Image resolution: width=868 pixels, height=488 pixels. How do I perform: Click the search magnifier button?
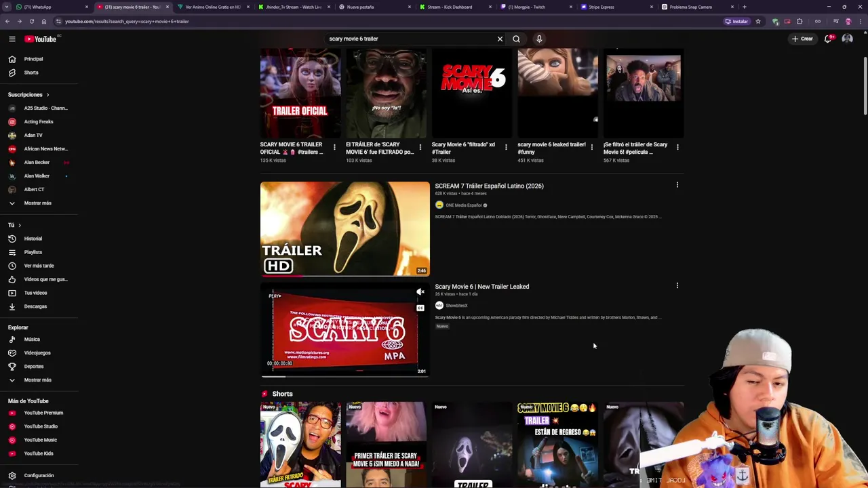point(516,39)
